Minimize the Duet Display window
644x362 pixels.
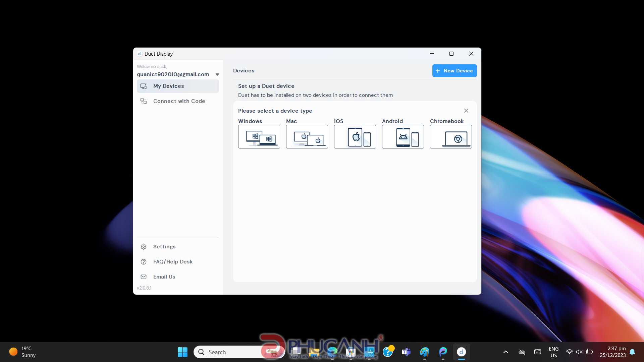point(432,54)
